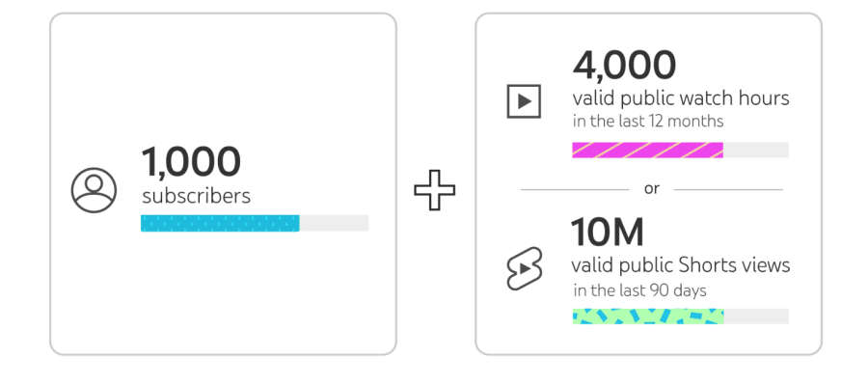Viewport: 868px width, 385px height.
Task: Click the plus sign between cards
Action: (x=435, y=190)
